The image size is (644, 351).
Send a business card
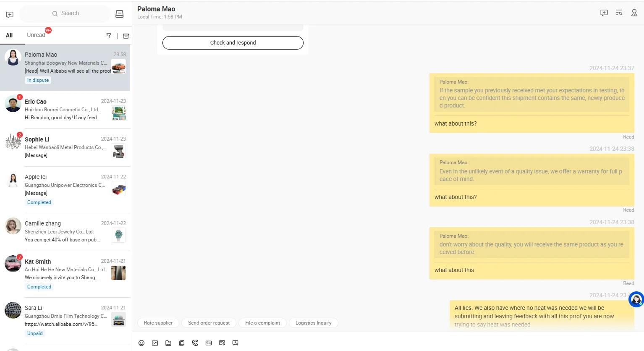click(x=209, y=343)
